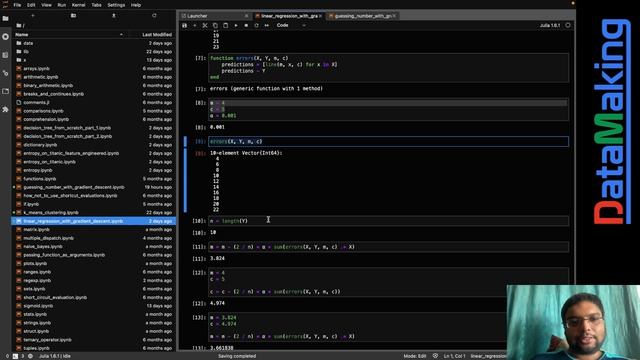The image size is (640, 360).
Task: Select sigmoid.ipynb file
Action: (94, 306)
